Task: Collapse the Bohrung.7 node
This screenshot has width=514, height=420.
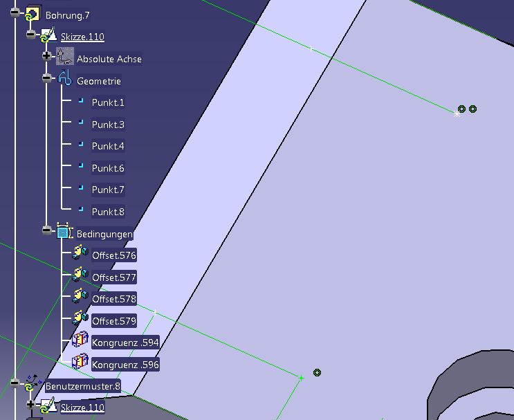Action: click(x=15, y=12)
